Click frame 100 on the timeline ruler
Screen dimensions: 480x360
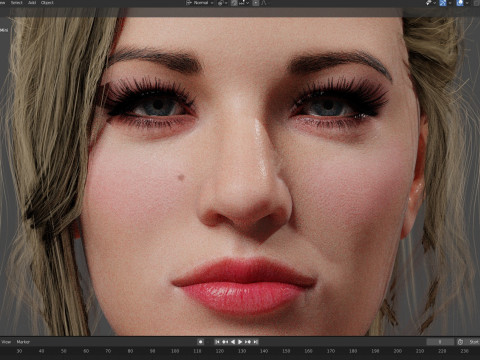pyautogui.click(x=175, y=351)
